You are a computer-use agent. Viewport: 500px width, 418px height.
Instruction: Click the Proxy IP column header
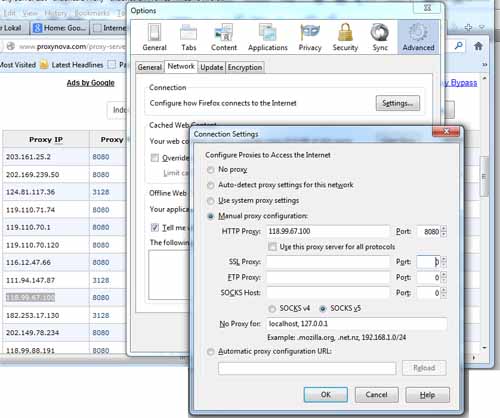[x=46, y=139]
